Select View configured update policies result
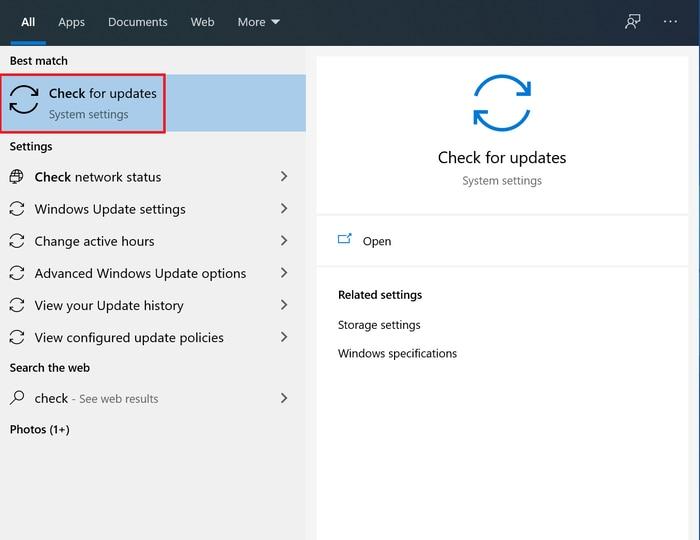This screenshot has width=700, height=540. [129, 337]
